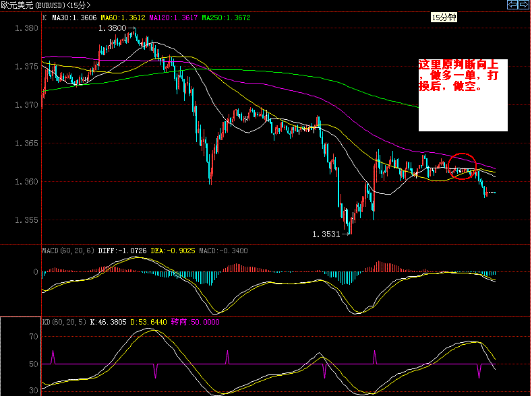Viewport: 532px width, 396px height.
Task: Select the MA120:1.3617 indicator label
Action: pos(173,18)
